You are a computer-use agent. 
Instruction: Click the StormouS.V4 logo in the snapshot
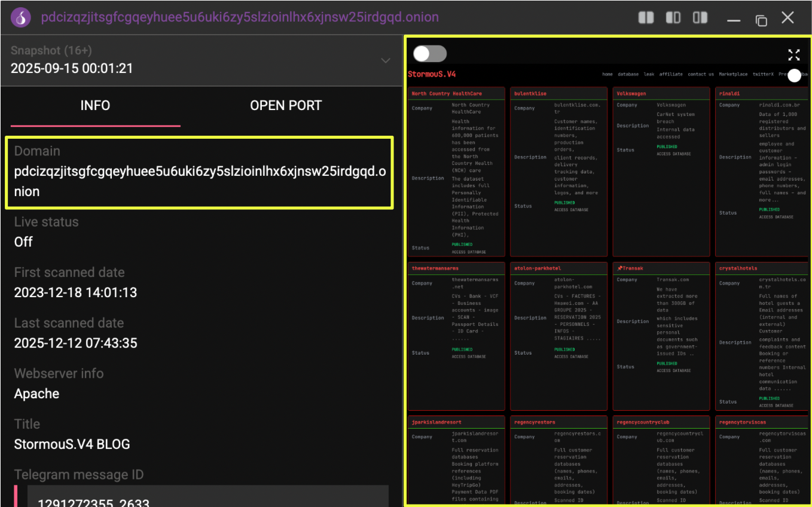[x=432, y=74]
